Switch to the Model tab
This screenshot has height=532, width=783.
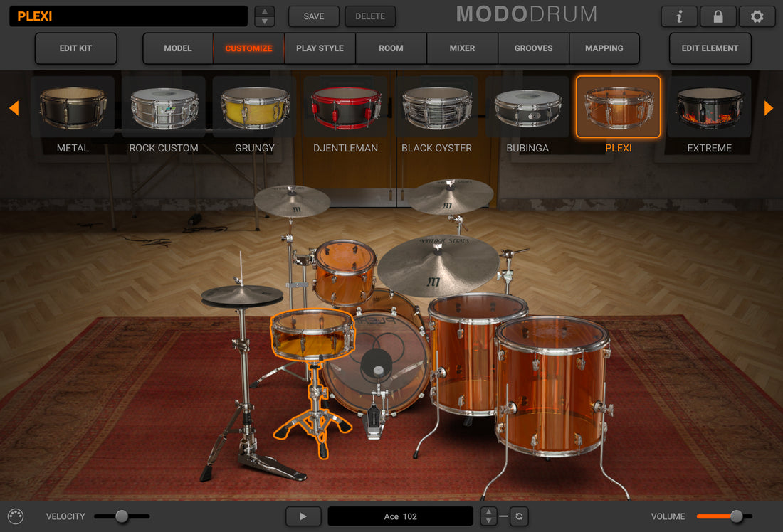[178, 48]
